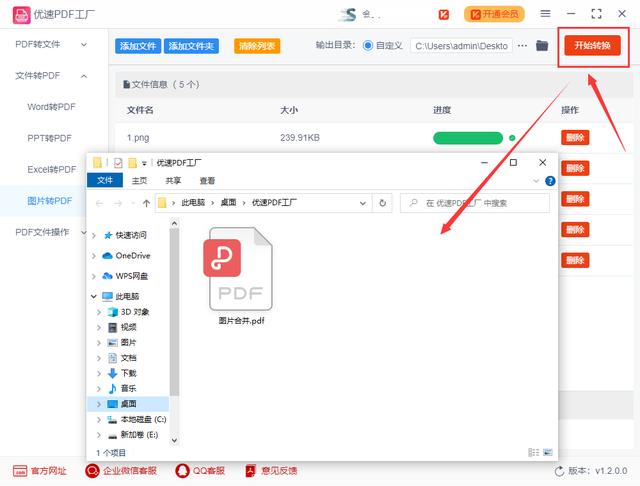Switch Explorer to large icons view
This screenshot has width=640, height=486.
click(548, 452)
